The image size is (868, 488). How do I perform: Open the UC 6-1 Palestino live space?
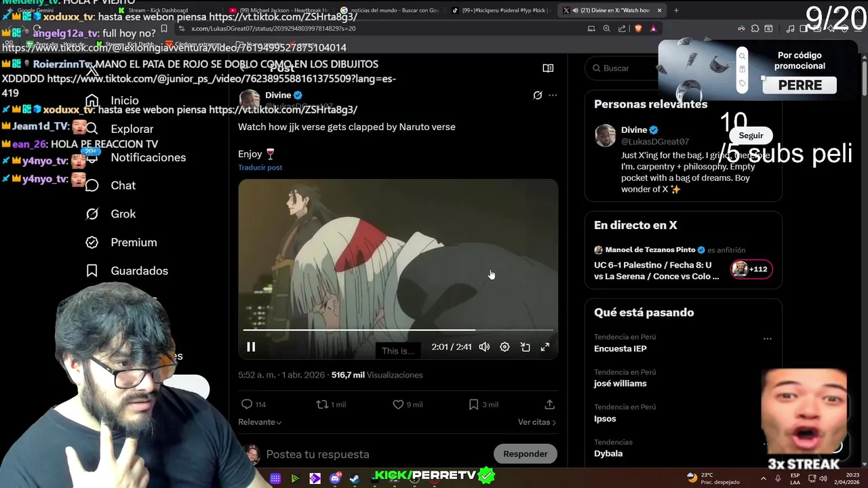pos(656,270)
